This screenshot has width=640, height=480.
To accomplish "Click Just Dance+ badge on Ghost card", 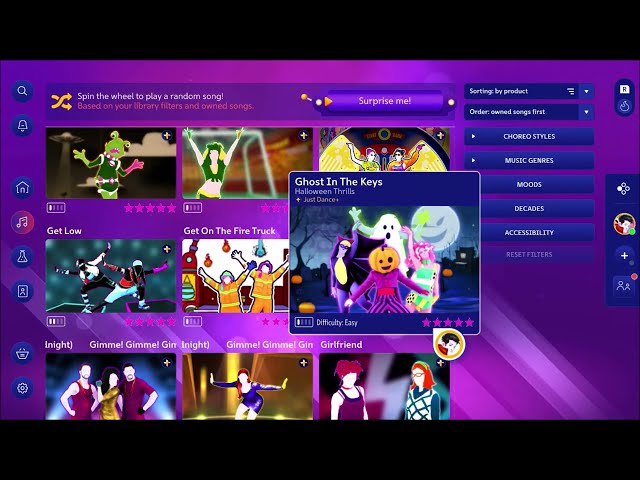I will coord(317,200).
